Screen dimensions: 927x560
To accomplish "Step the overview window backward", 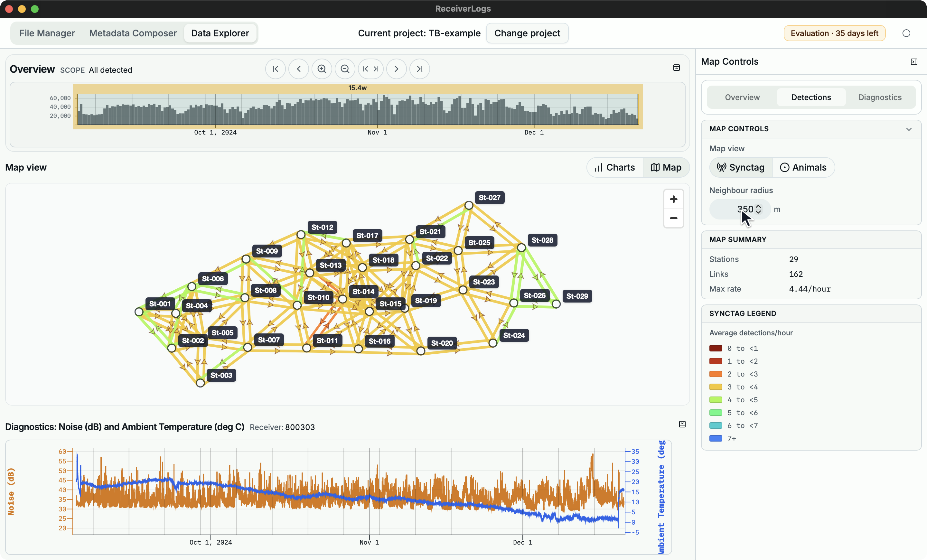I will pos(299,69).
